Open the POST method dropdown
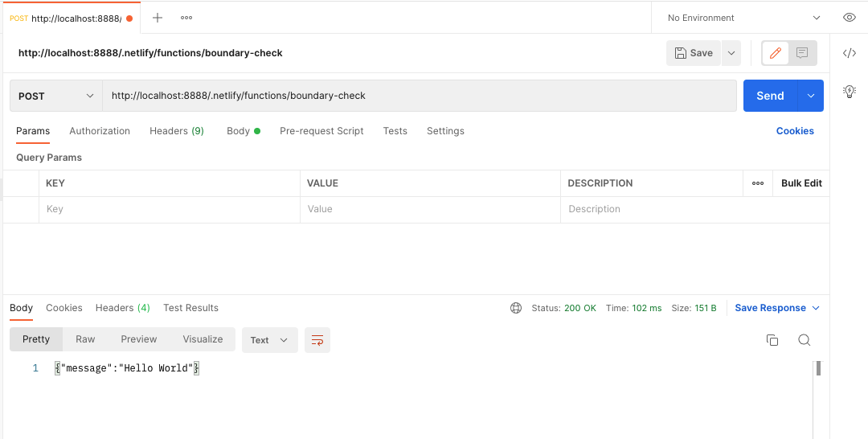 pos(56,96)
